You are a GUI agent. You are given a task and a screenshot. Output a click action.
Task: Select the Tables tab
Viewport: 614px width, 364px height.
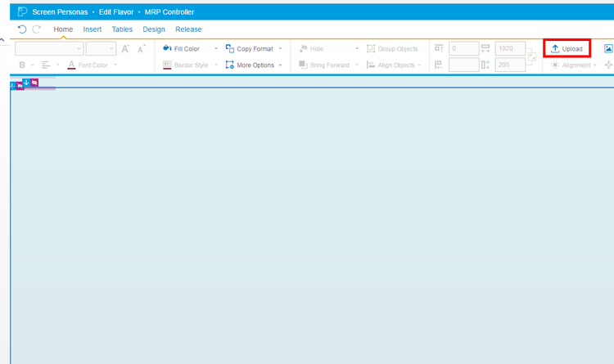(x=122, y=29)
